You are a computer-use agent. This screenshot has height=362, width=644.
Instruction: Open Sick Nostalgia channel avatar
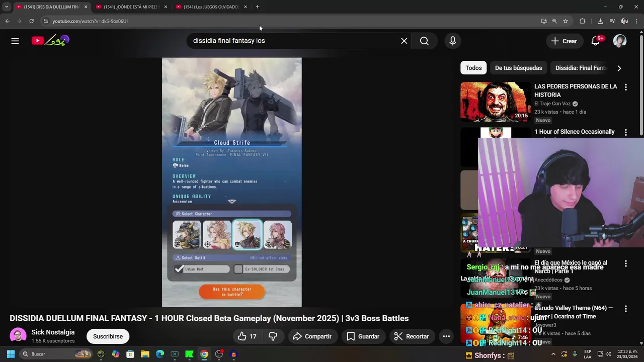(x=18, y=336)
